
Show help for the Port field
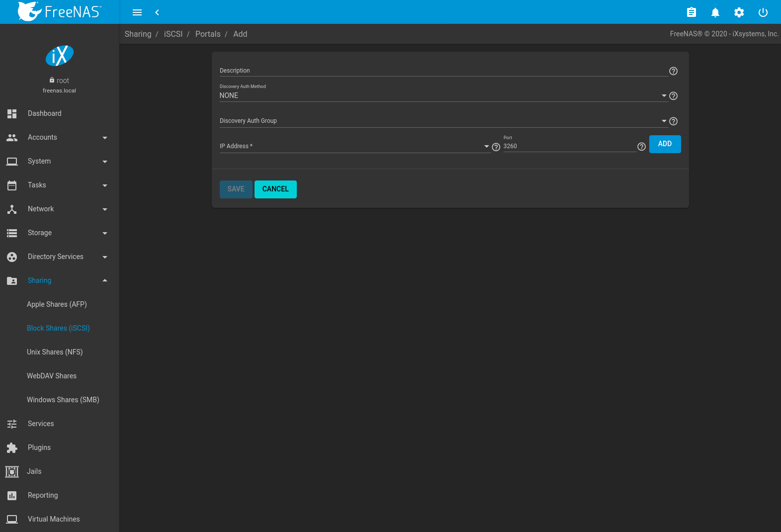click(x=641, y=147)
